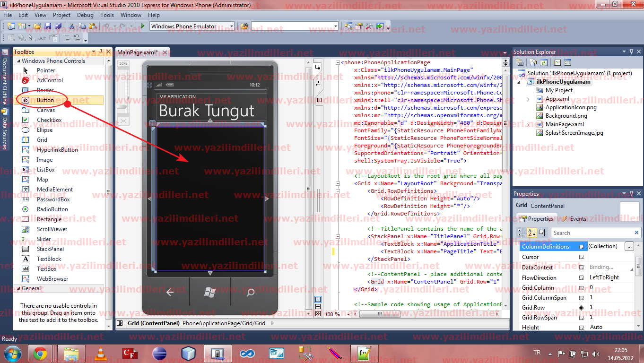Viewport: 644px width, 363px height.
Task: Click the Refresh icon in Solution Explorer
Action: click(x=544, y=62)
